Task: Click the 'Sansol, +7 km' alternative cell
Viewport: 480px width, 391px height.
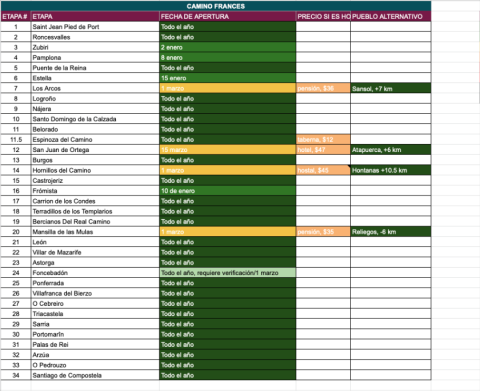Action: point(391,88)
